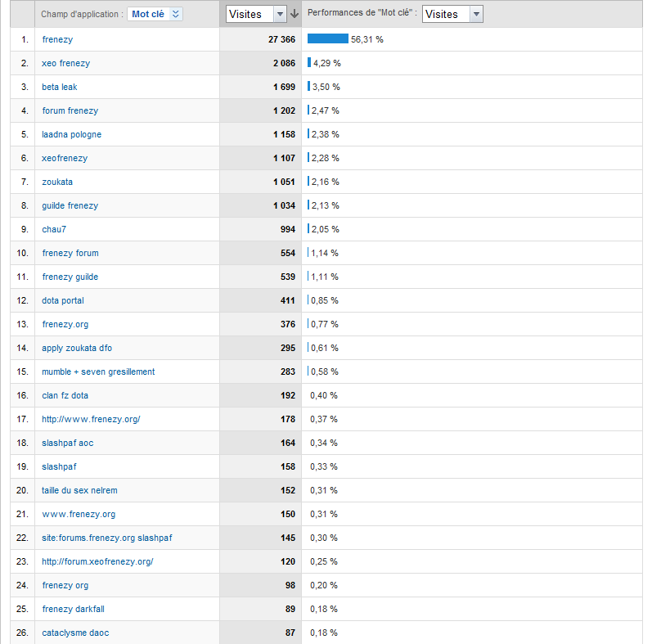Click the descending sort arrow icon

(x=295, y=14)
